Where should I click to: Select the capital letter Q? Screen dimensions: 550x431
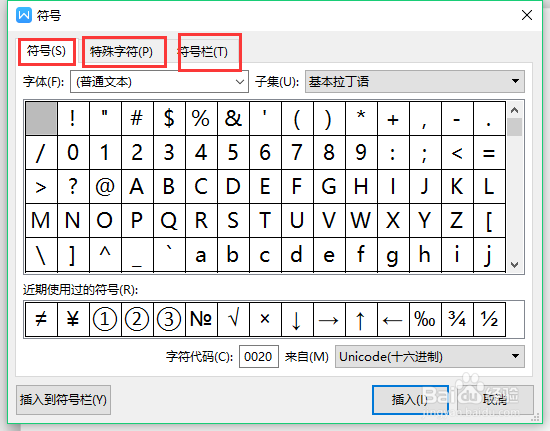169,221
